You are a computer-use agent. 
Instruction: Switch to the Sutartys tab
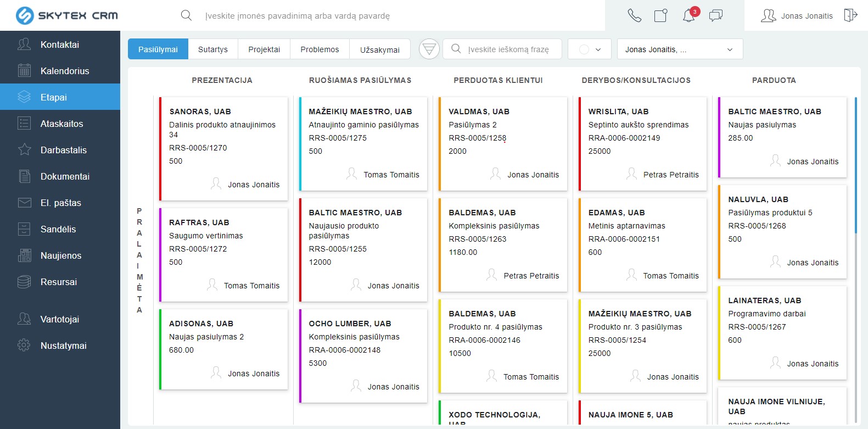(x=213, y=49)
